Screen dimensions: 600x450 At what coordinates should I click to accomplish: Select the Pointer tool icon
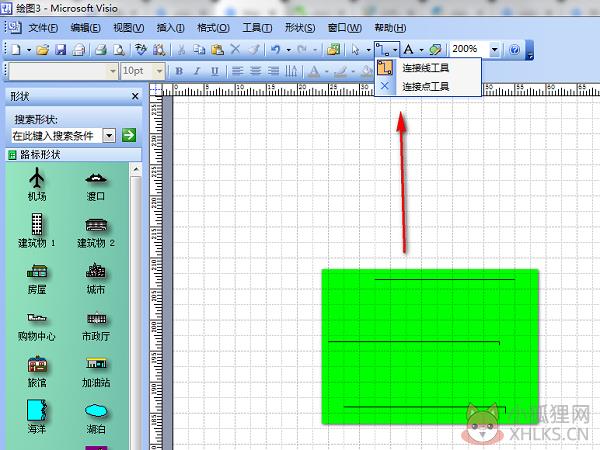(x=355, y=50)
